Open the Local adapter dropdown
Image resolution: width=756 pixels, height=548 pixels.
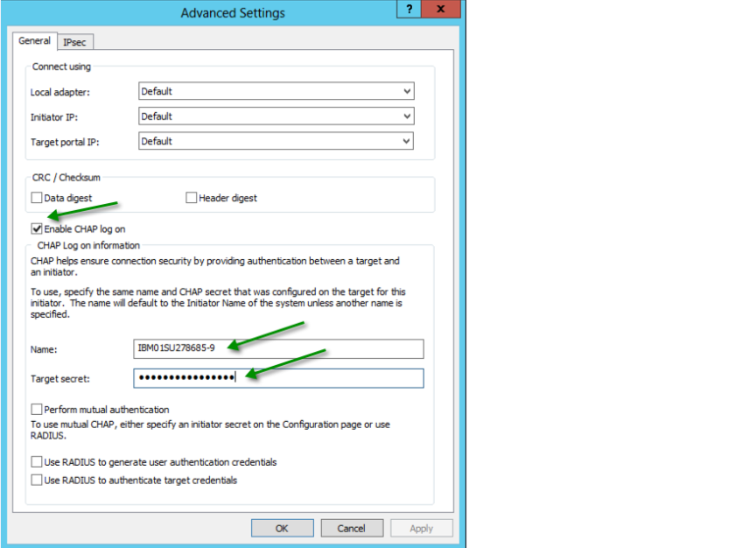point(276,91)
